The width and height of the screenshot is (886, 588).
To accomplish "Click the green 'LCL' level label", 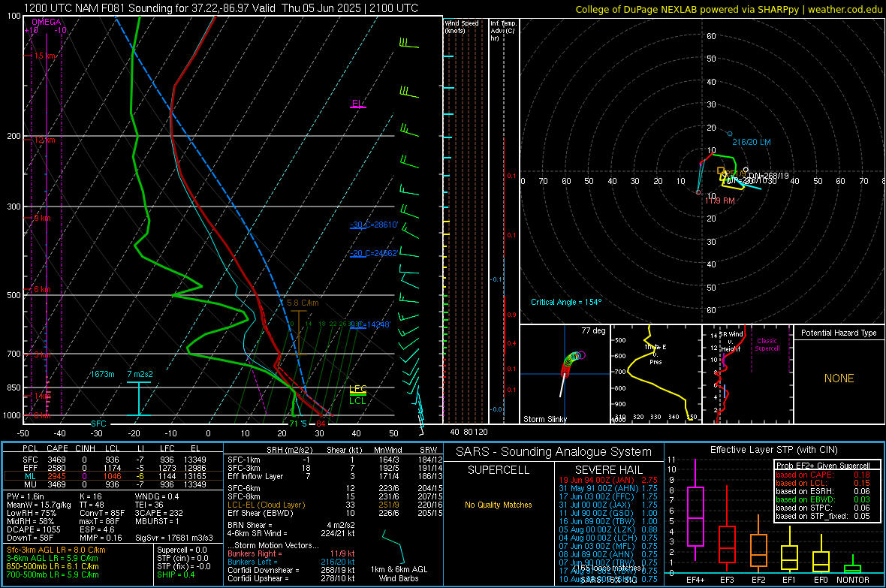I will point(357,401).
